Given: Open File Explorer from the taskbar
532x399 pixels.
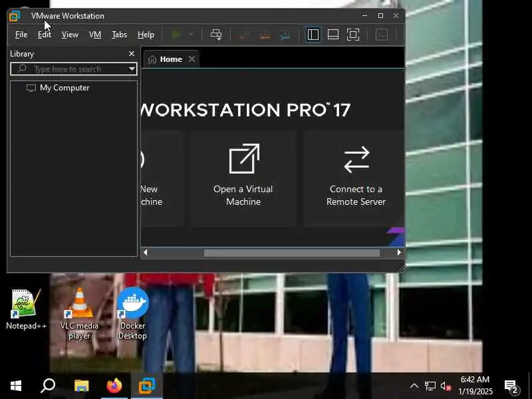Looking at the screenshot, I should point(81,386).
